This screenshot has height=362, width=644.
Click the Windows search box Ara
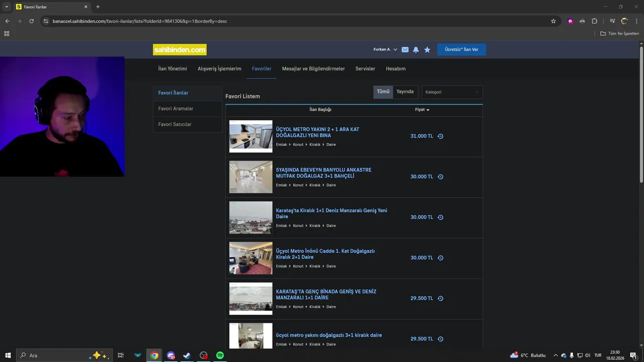point(64,355)
